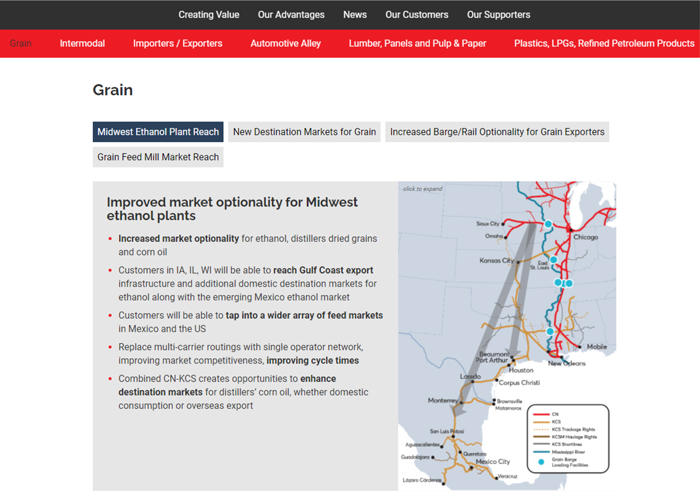The height and width of the screenshot is (491, 700).
Task: Open Lumber, Panels and Pulp & Paper
Action: (x=417, y=43)
